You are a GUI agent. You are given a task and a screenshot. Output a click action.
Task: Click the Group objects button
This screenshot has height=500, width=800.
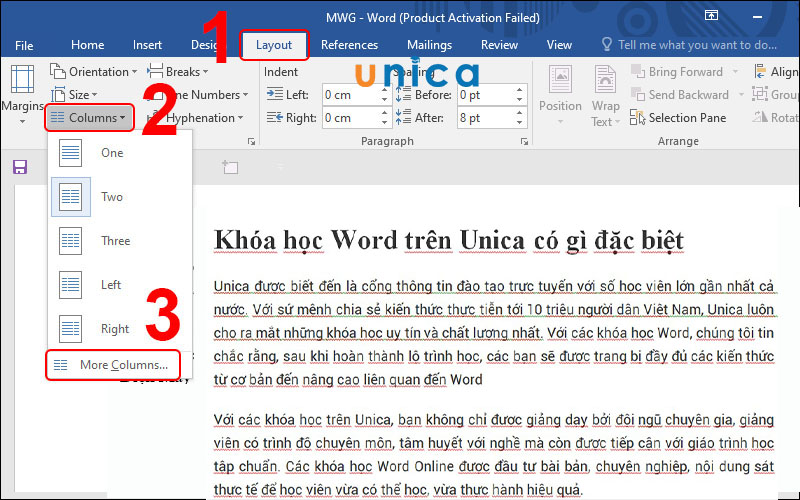(x=776, y=95)
